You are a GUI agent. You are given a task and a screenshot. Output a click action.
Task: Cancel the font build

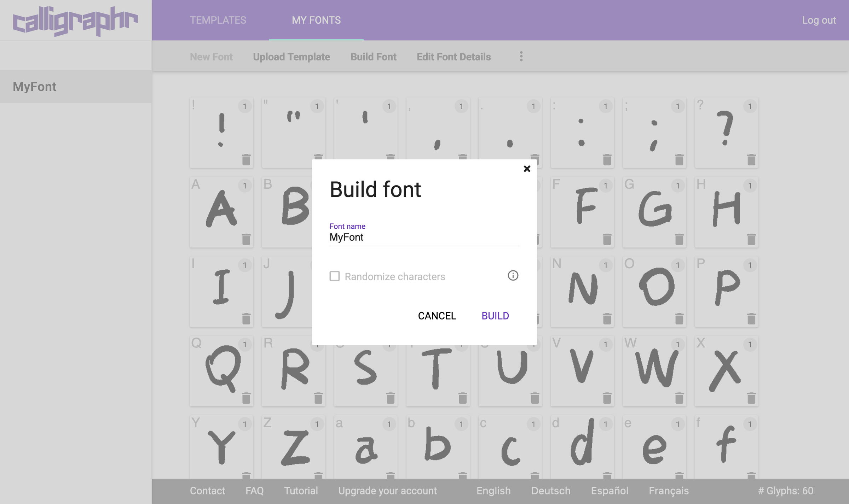coord(437,316)
